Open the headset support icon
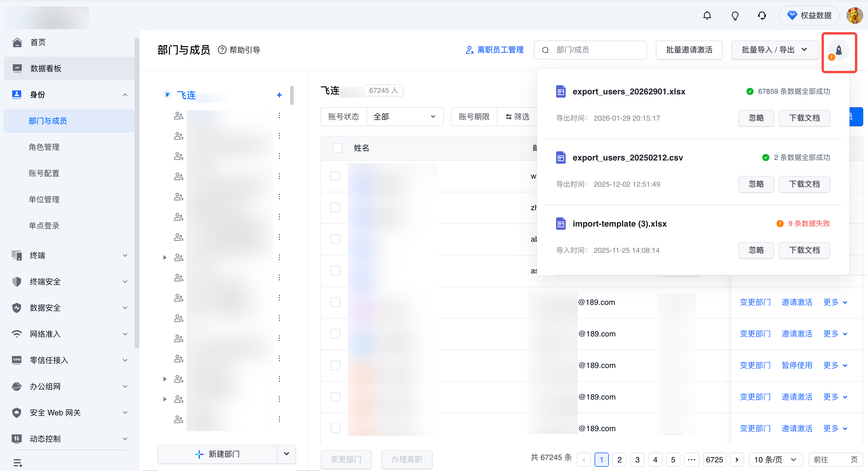 tap(762, 15)
